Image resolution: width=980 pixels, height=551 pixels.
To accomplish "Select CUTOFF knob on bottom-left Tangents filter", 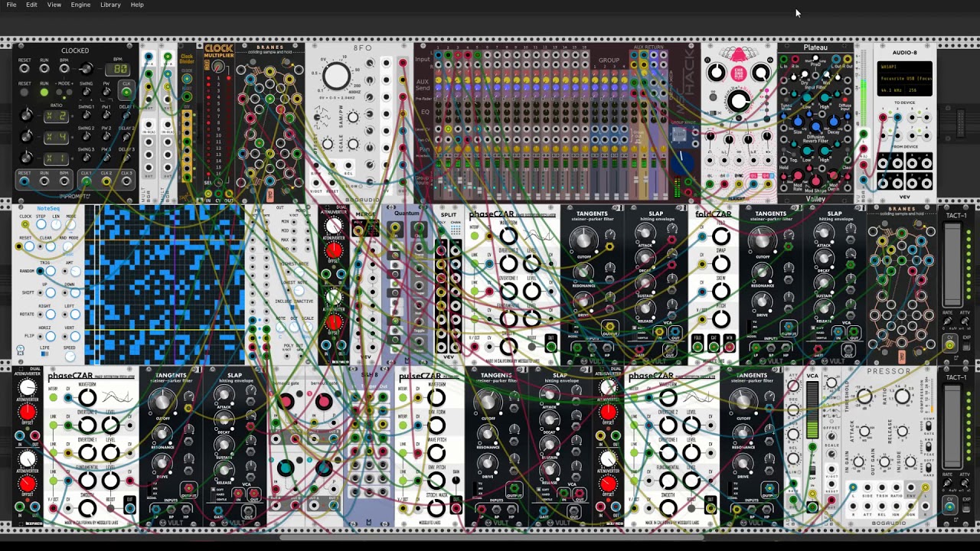I will 162,401.
